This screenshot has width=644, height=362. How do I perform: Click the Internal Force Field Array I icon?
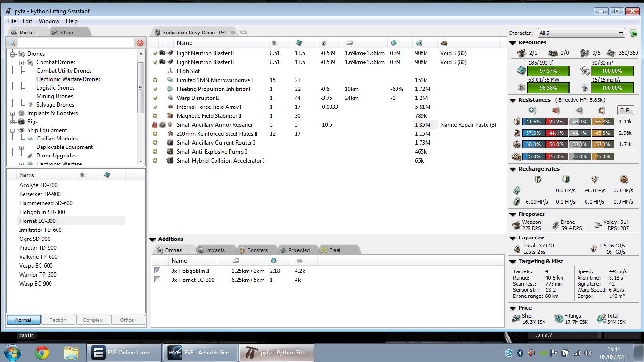(170, 107)
